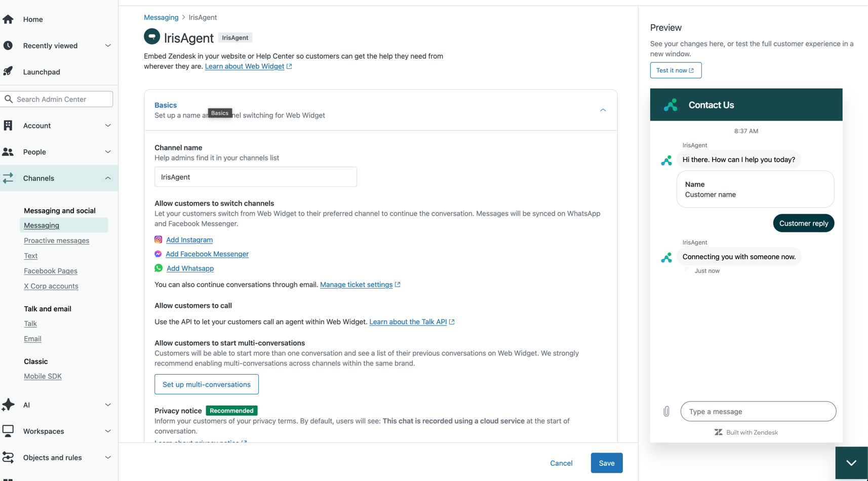Click the People icon in sidebar

[8, 151]
